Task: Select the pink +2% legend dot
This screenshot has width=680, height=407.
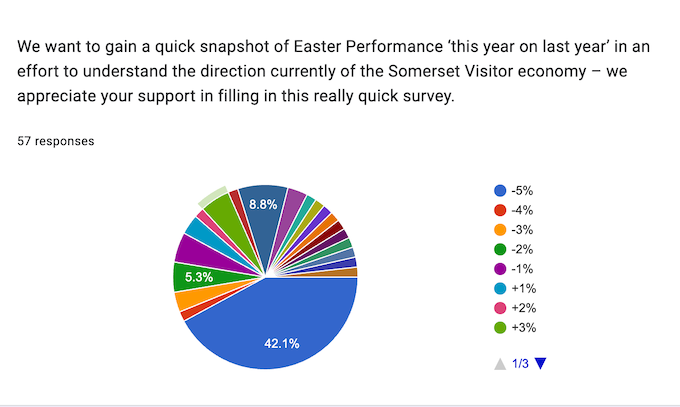Action: (x=500, y=308)
